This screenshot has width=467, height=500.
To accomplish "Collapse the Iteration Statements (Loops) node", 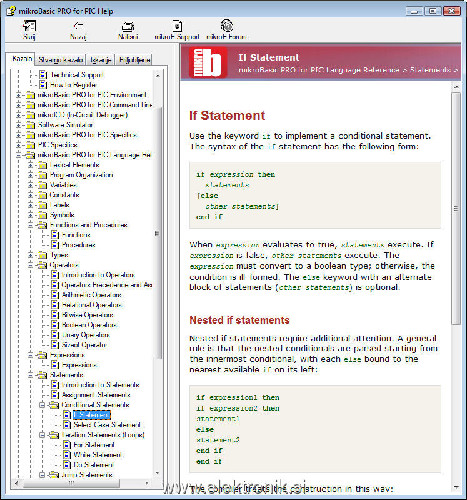I will pos(42,435).
